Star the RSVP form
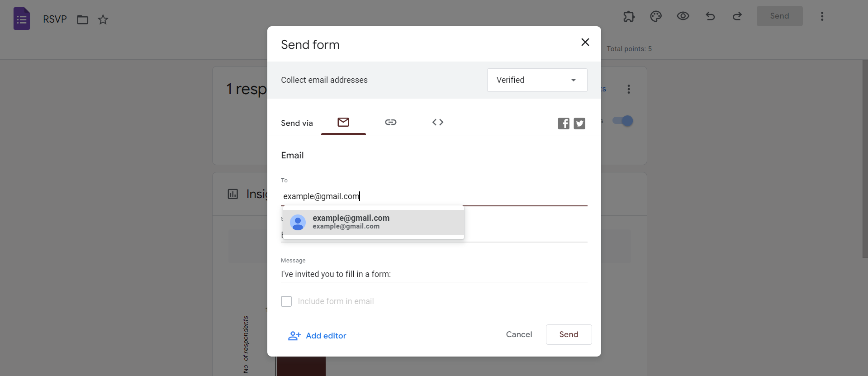The height and width of the screenshot is (376, 868). click(x=103, y=19)
